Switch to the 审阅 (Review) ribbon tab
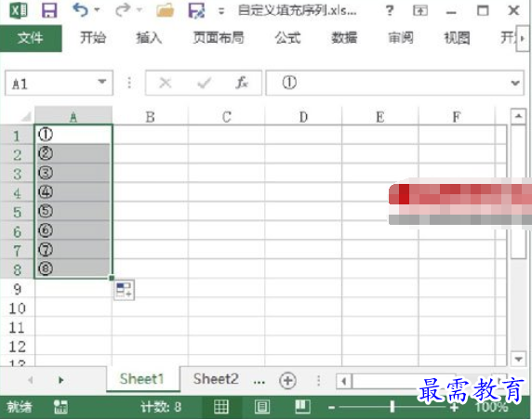This screenshot has width=532, height=419. pos(401,38)
